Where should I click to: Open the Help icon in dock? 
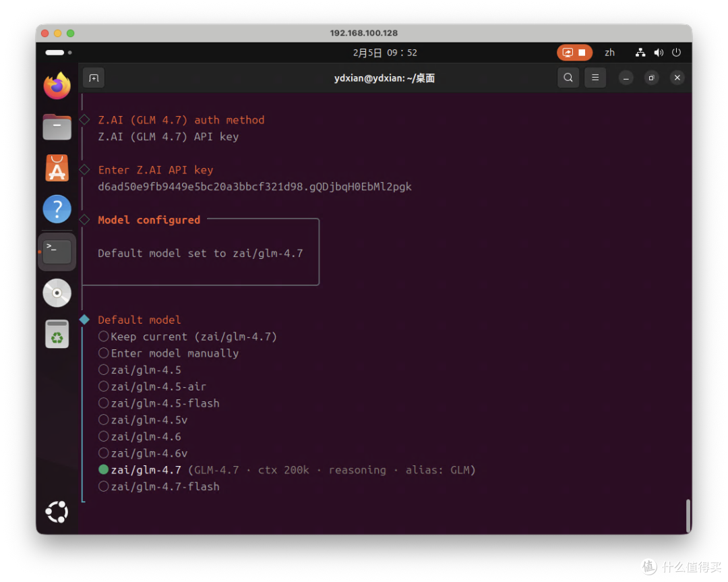(x=57, y=209)
